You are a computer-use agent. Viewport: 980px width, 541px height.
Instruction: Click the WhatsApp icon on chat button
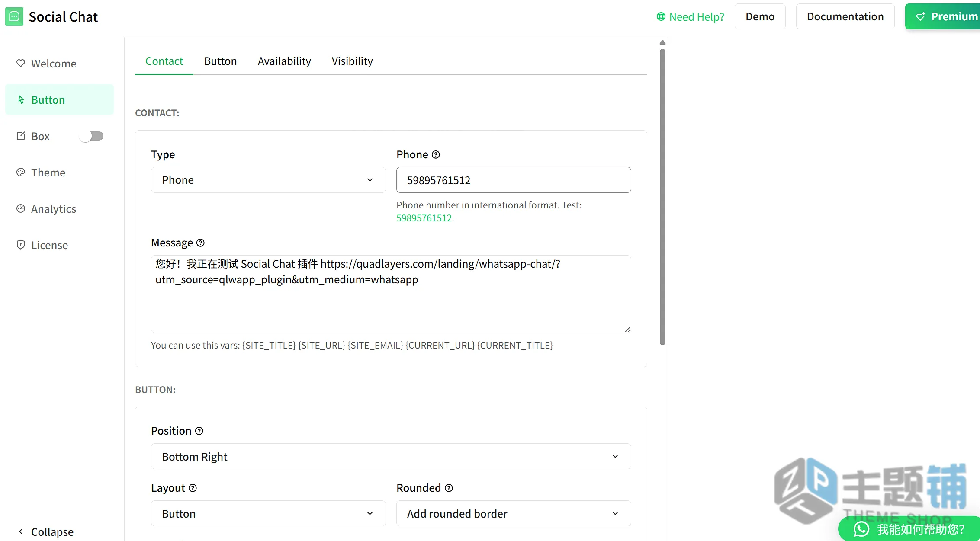(x=861, y=529)
